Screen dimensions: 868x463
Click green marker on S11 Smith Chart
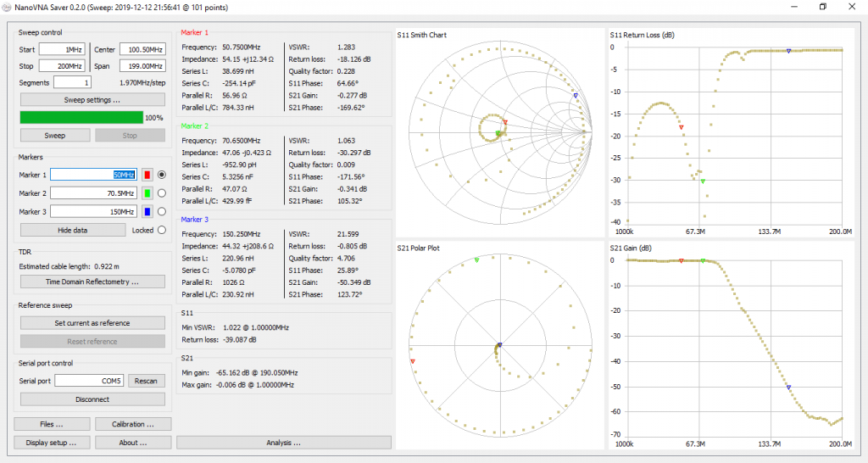[498, 133]
